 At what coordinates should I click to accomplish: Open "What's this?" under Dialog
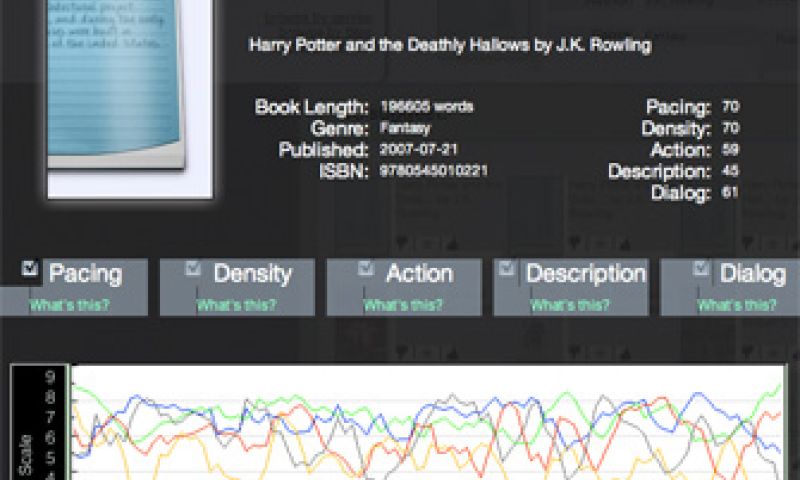[x=737, y=305]
